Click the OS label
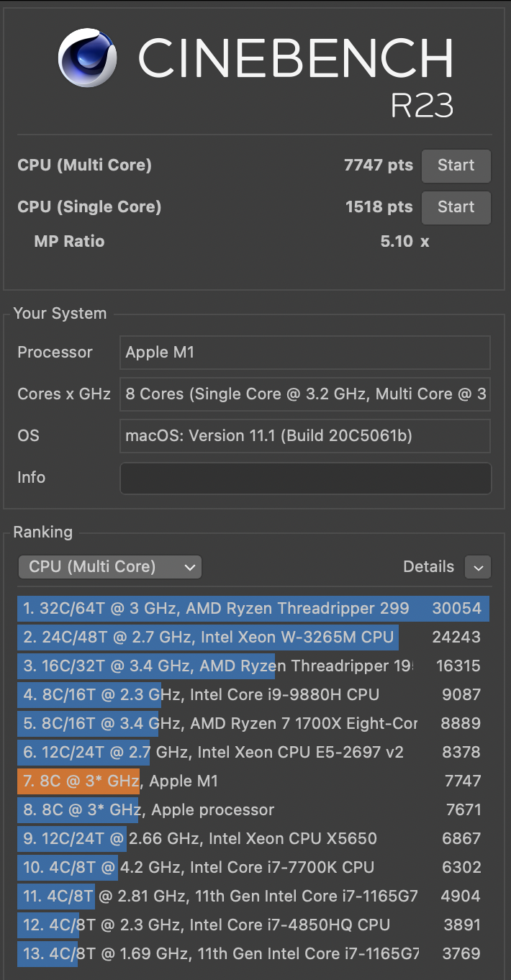 coord(28,436)
